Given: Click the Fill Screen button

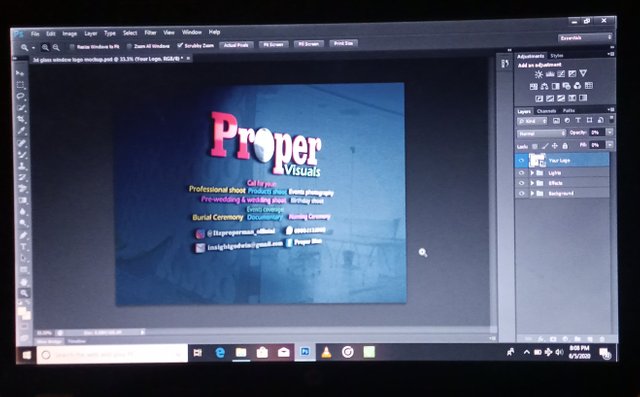Looking at the screenshot, I should pos(309,43).
